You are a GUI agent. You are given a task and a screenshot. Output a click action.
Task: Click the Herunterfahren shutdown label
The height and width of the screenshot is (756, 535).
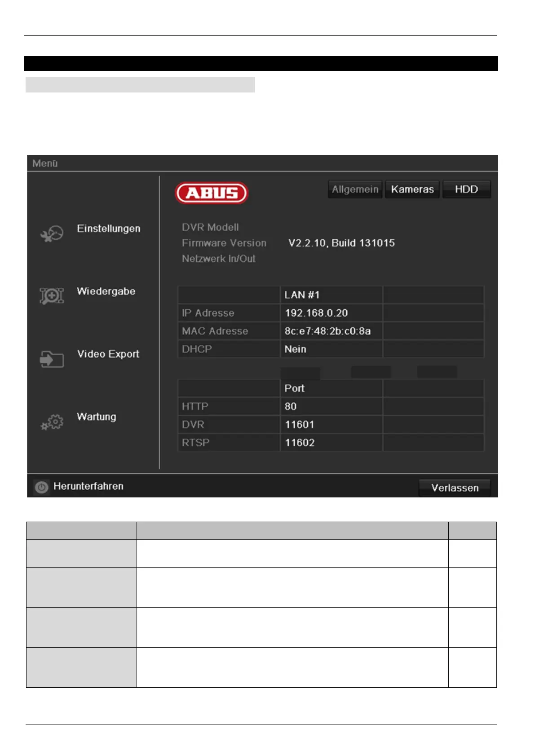tap(88, 486)
